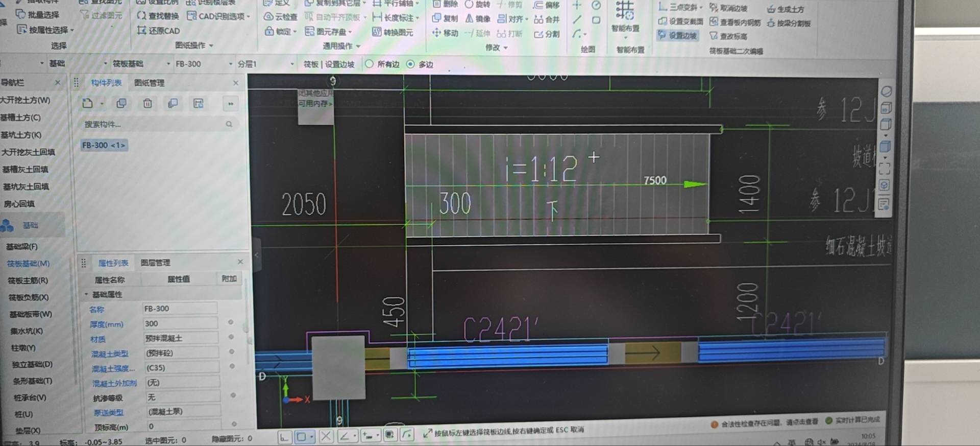
Task: Switch to the 图层管理 tab
Action: pos(155,263)
